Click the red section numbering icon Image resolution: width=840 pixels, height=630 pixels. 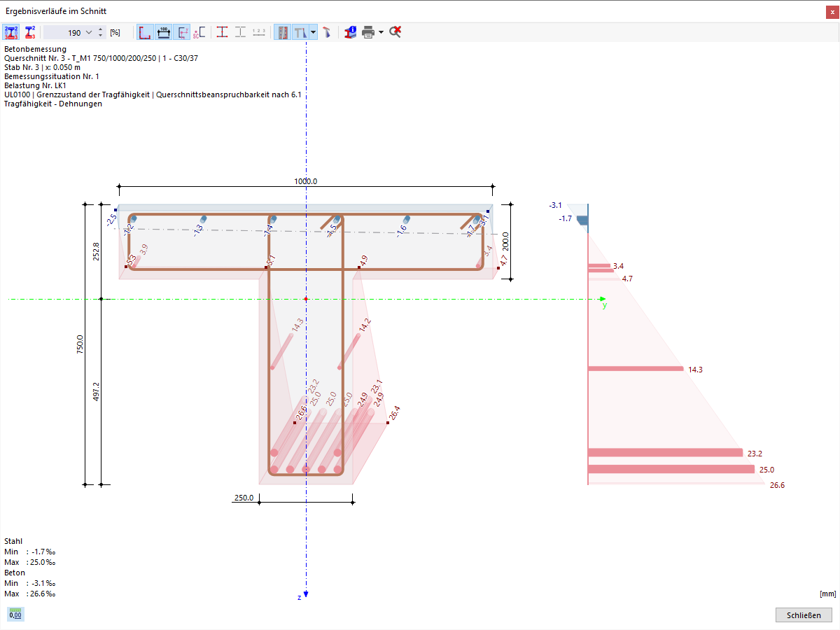(29, 32)
